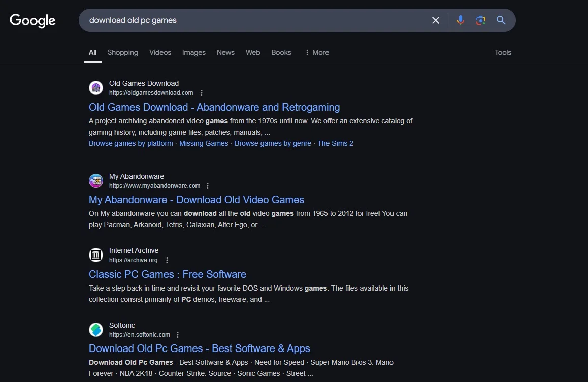Click the Internet Archive site favicon
Screen dimensions: 588x382
pos(96,255)
